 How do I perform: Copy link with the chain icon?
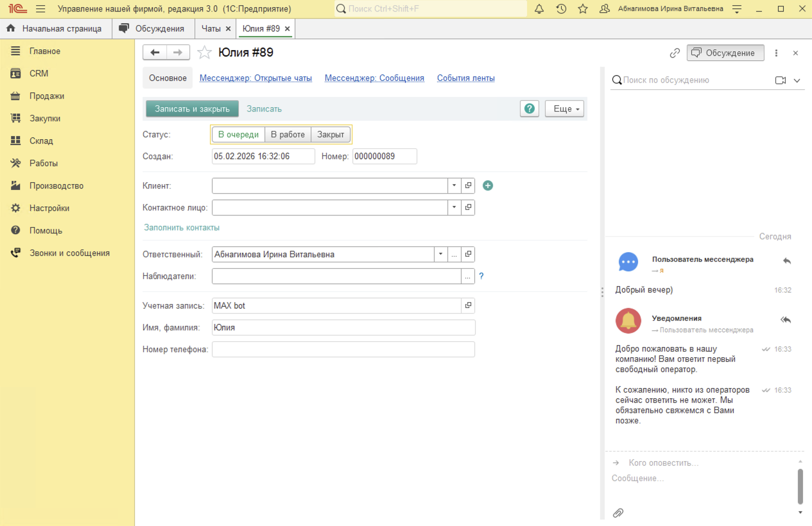(x=675, y=53)
